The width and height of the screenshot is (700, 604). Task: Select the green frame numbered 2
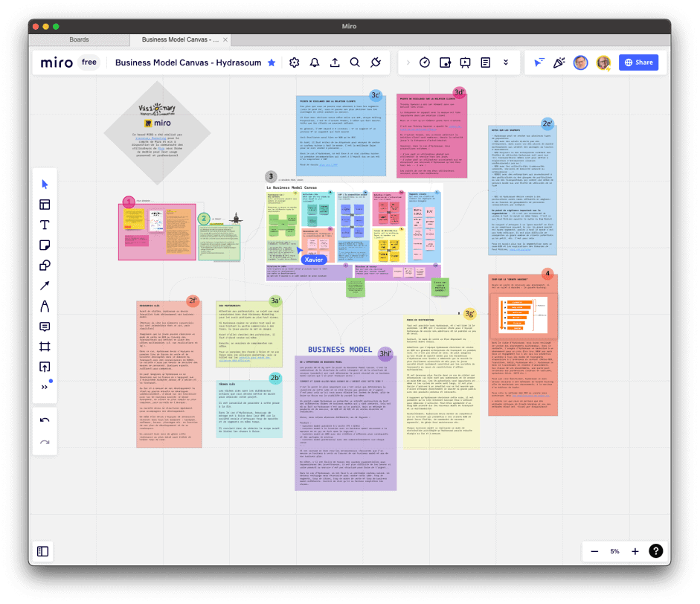tap(219, 242)
